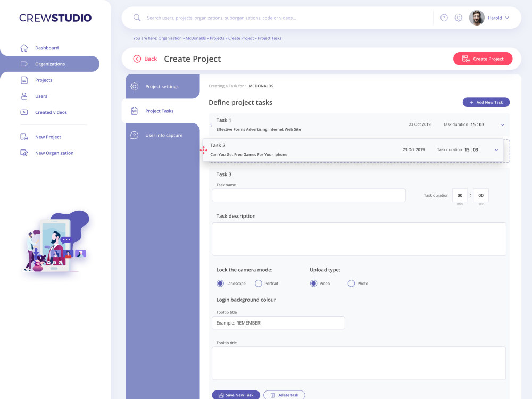This screenshot has width=532, height=399.
Task: Click the Users person icon
Action: [x=24, y=96]
